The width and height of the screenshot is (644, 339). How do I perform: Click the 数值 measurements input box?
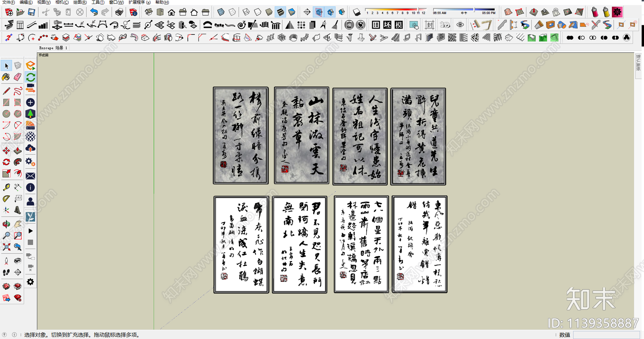pyautogui.click(x=607, y=335)
